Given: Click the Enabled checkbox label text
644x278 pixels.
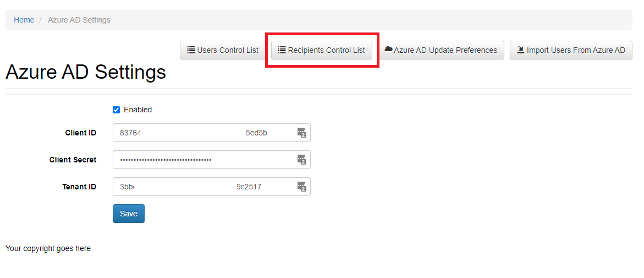Looking at the screenshot, I should pyautogui.click(x=137, y=110).
